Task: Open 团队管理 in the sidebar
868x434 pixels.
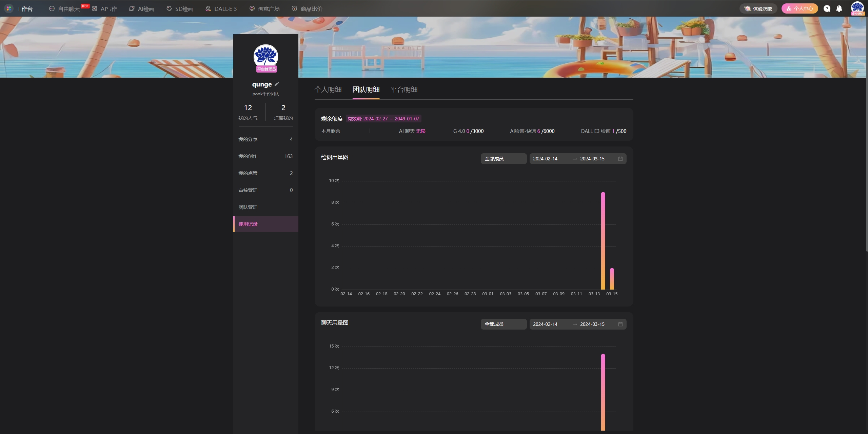Action: click(x=265, y=207)
